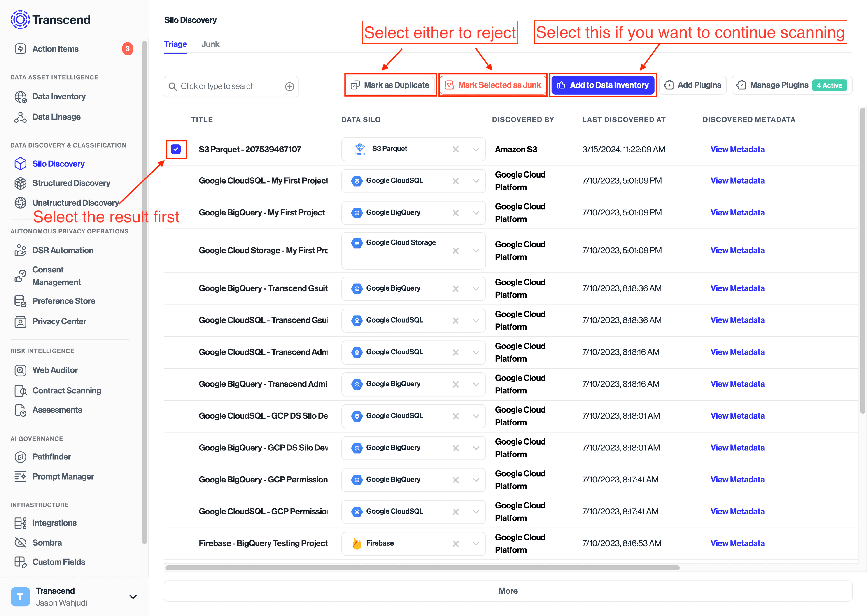Viewport: 867px width, 616px height.
Task: Click the Pathfinder compass icon
Action: [x=21, y=457]
